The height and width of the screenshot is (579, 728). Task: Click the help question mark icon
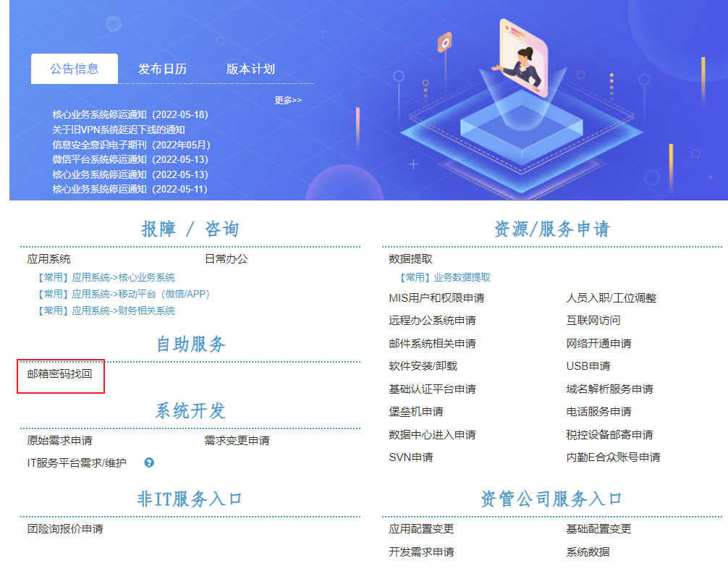(x=149, y=462)
